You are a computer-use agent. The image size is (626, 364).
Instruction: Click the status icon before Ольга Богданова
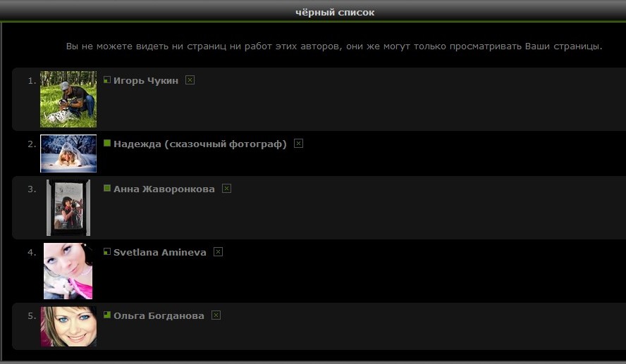pyautogui.click(x=107, y=315)
